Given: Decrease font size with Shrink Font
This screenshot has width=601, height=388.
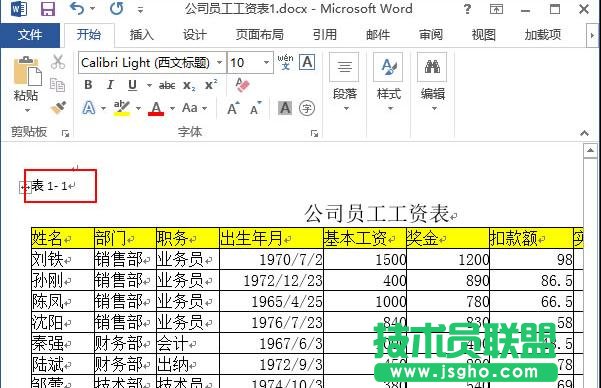Looking at the screenshot, I should coord(256,108).
